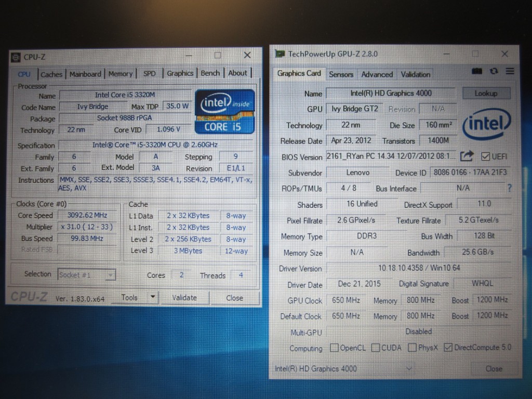Open the About tab
This screenshot has width=532, height=399.
pyautogui.click(x=237, y=73)
